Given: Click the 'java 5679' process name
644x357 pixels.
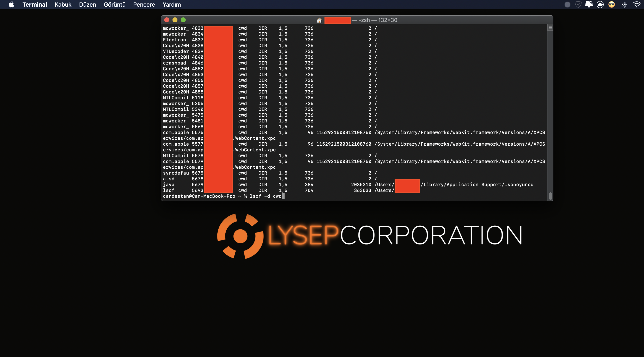Looking at the screenshot, I should click(x=169, y=184).
